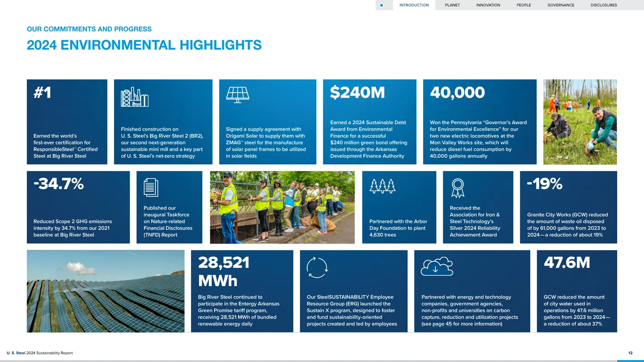This screenshot has height=362, width=644.
Task: Click the page number 12
Action: coord(631,353)
